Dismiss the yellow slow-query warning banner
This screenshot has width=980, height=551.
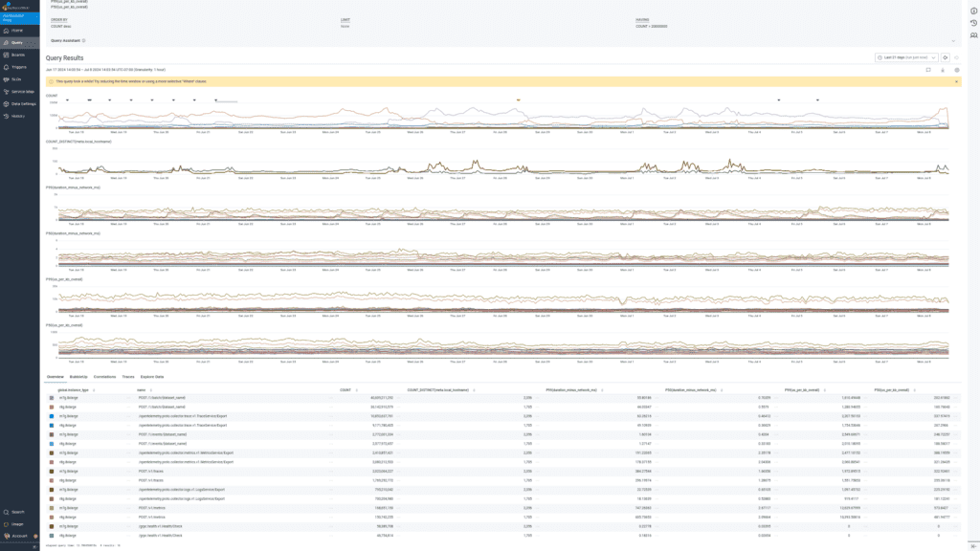[956, 81]
